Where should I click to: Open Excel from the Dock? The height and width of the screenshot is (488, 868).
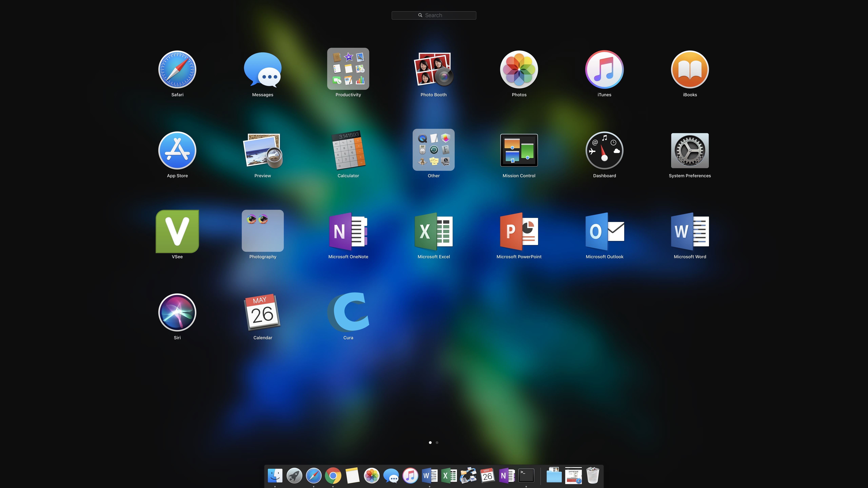[449, 476]
